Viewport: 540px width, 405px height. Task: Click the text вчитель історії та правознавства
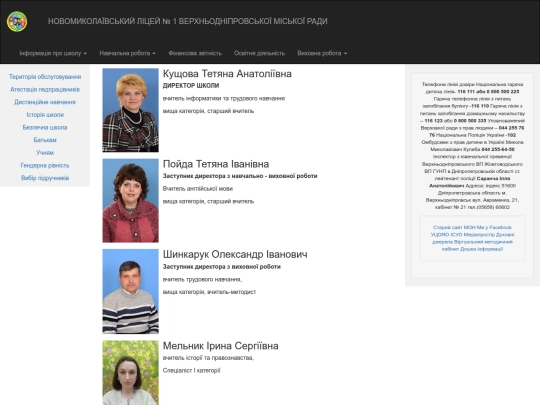(208, 358)
